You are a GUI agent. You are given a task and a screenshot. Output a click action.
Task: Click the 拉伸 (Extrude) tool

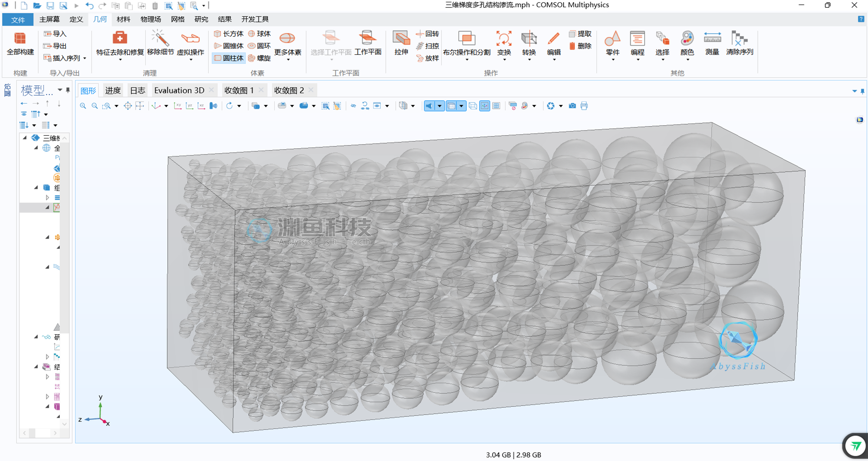401,43
